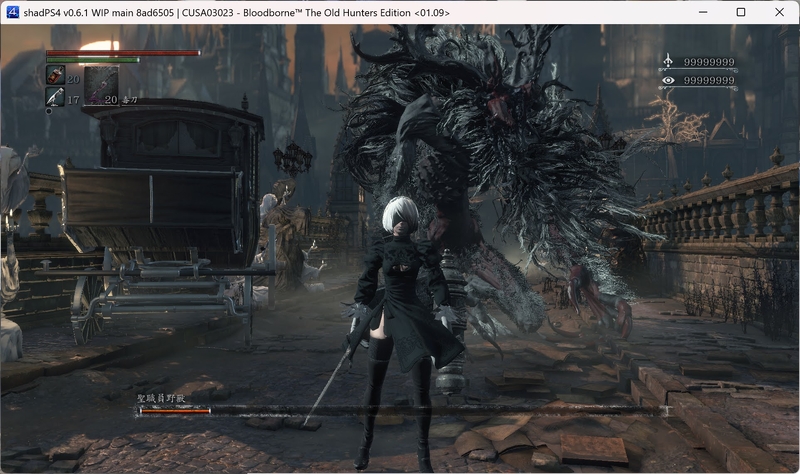Image resolution: width=800 pixels, height=474 pixels.
Task: Click the blood echoes count 99999999
Action: (709, 62)
